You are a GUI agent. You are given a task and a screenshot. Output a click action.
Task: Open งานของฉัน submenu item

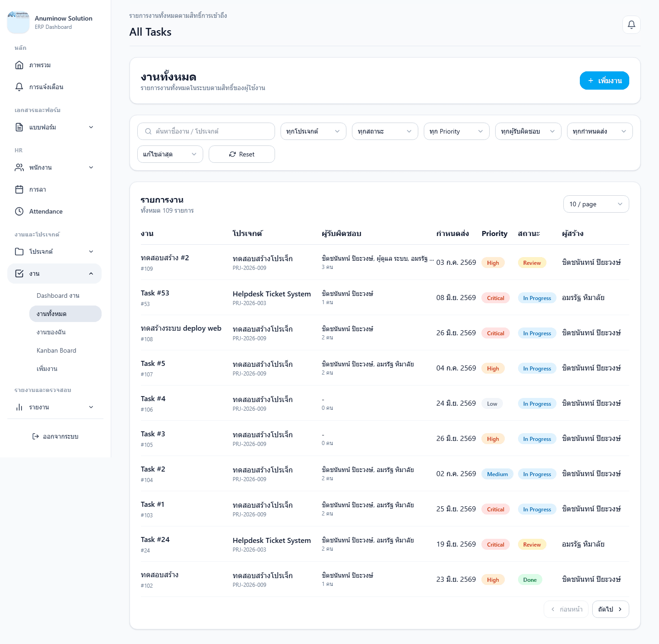[65, 332]
